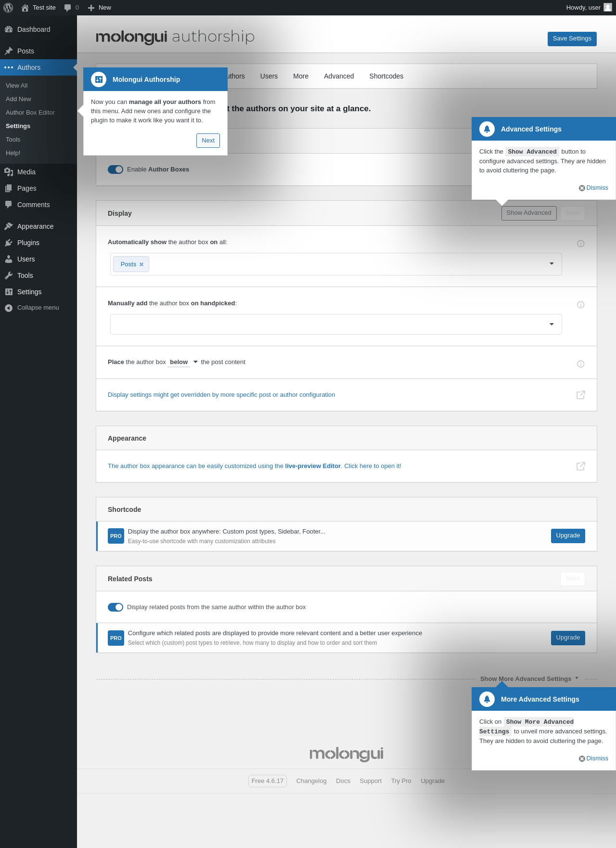Click the footer Upgrade link
616x848 pixels.
(433, 781)
